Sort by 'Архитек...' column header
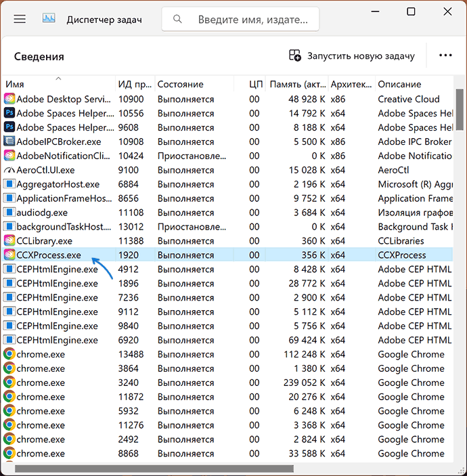Screen dimensions: 467x476 pyautogui.click(x=351, y=84)
